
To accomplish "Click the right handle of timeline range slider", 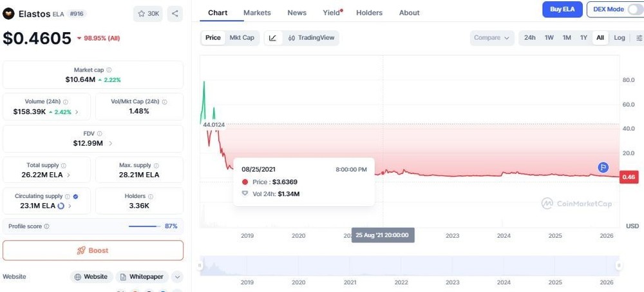I will [619, 265].
